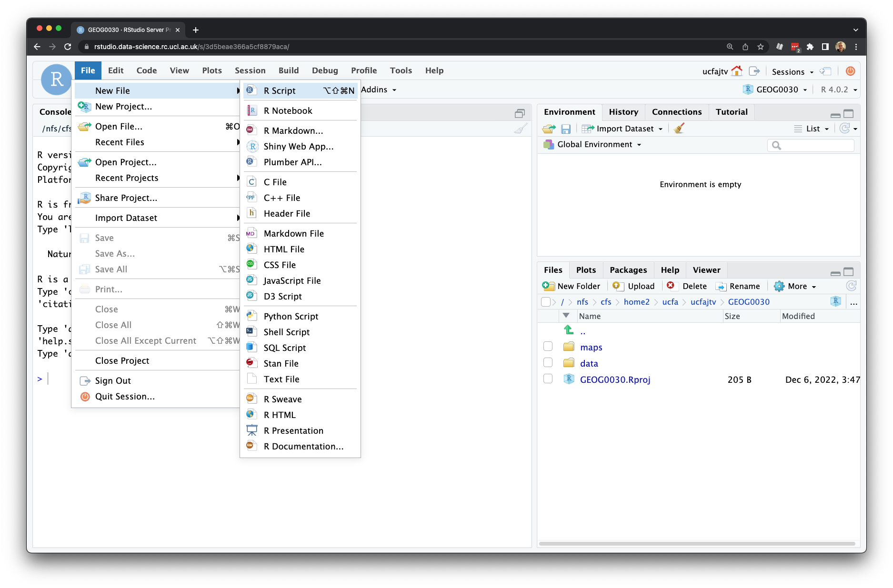Click the browser zoom magnifier icon

tap(730, 47)
